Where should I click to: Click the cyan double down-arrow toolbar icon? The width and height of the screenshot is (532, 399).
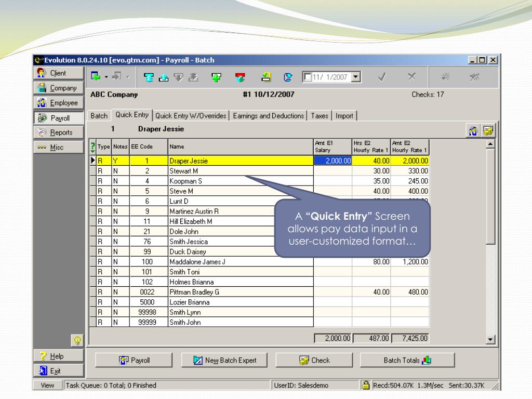coord(149,77)
